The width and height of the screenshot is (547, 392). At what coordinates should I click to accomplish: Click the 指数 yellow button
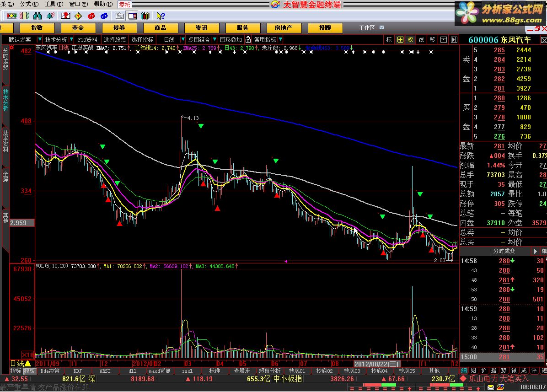pyautogui.click(x=37, y=28)
